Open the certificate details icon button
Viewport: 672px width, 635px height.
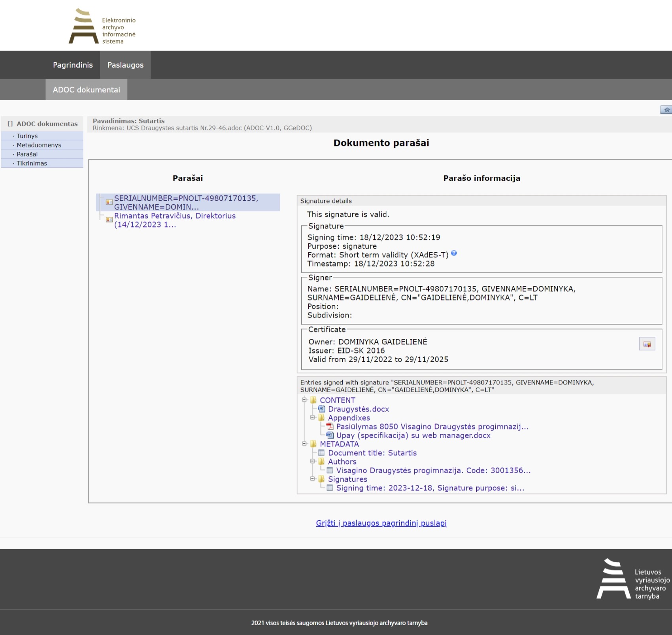[x=647, y=344]
